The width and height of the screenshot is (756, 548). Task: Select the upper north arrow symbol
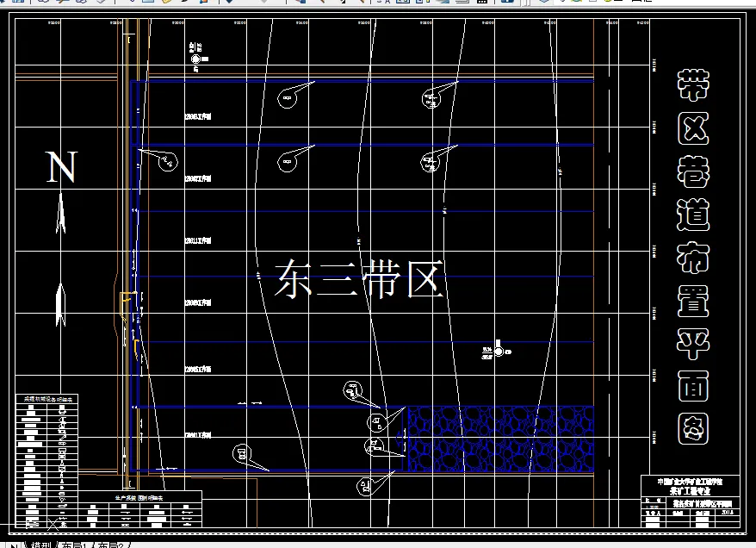pos(61,214)
